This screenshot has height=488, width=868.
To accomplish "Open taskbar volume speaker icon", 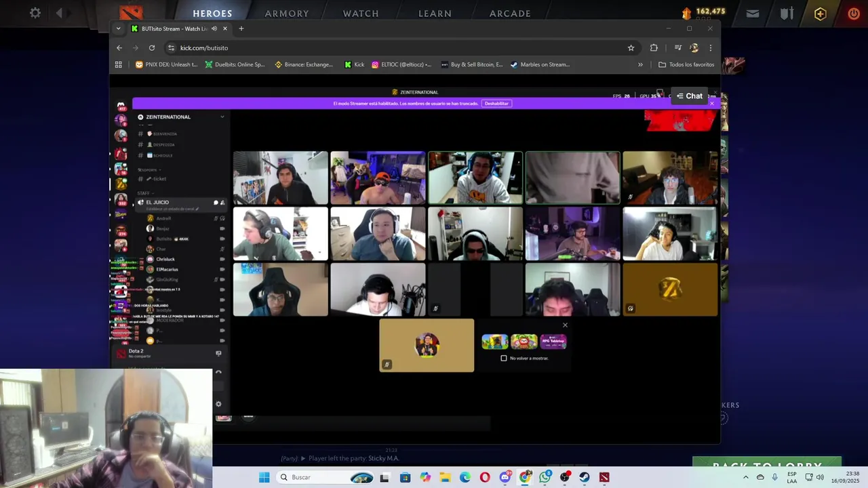I will coord(820,477).
